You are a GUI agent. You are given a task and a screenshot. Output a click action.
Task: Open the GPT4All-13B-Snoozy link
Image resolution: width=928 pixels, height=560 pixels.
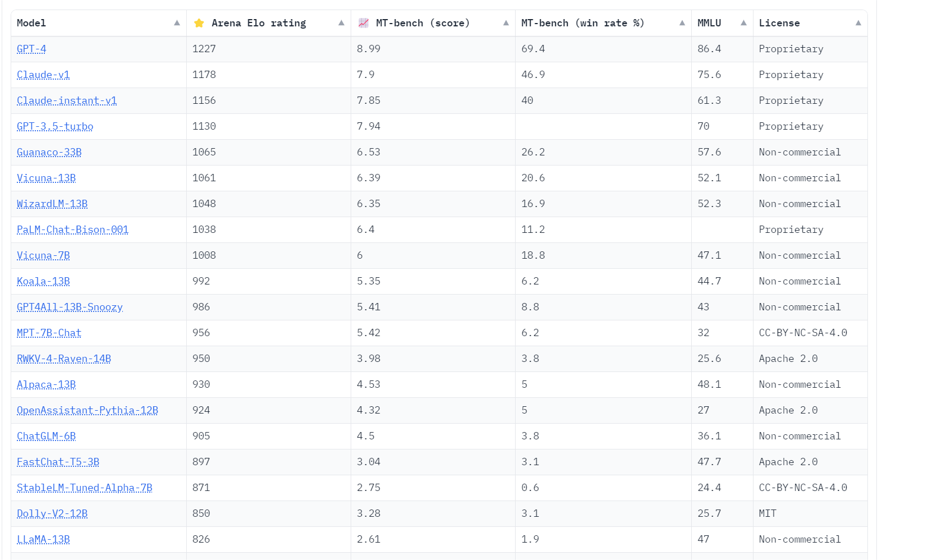click(x=70, y=307)
